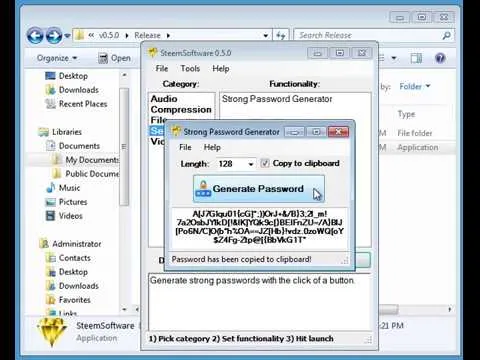Toggle Copy to clipboard checkbox
The width and height of the screenshot is (480, 360).
pyautogui.click(x=265, y=163)
